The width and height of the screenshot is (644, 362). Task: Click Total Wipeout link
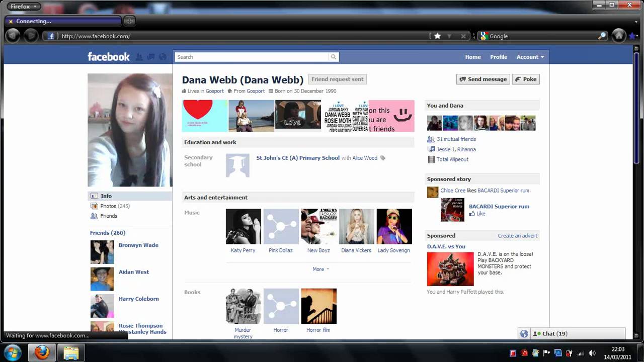[452, 159]
